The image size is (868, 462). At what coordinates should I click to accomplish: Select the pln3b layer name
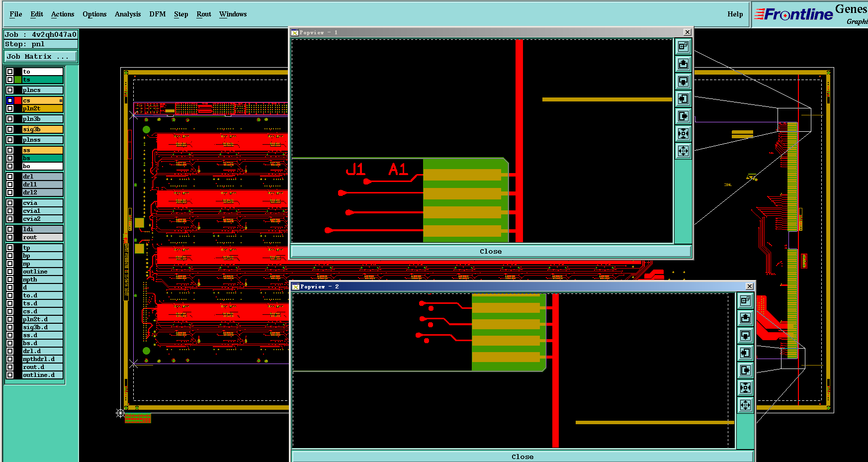(x=43, y=119)
